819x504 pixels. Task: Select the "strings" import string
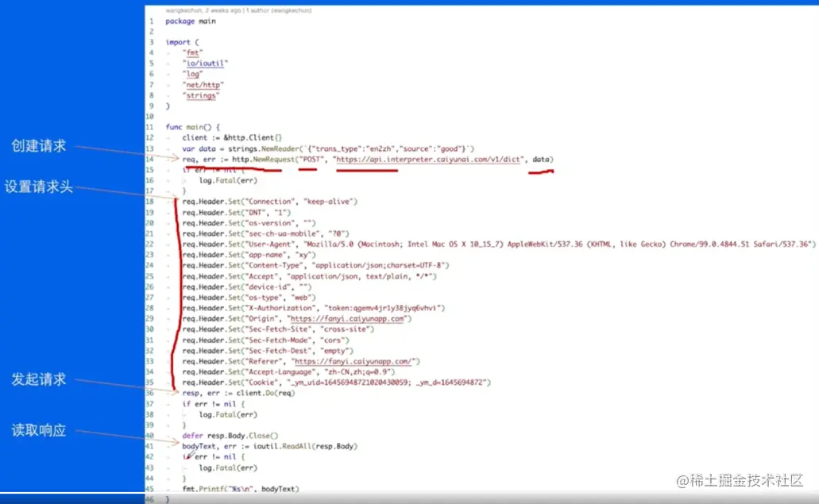[x=201, y=95]
